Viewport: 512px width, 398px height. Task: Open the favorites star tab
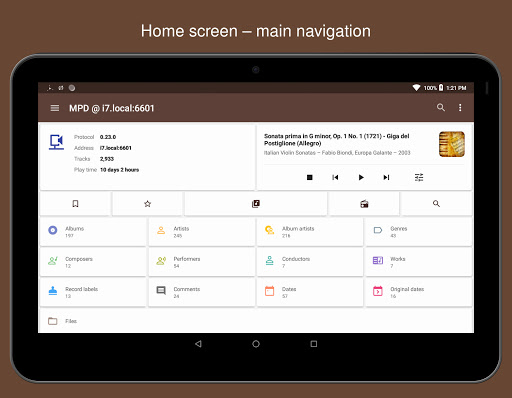tap(147, 204)
